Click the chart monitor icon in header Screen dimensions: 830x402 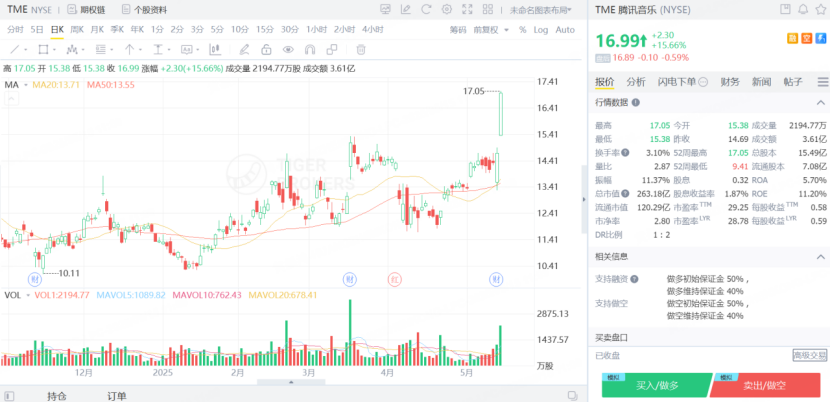pyautogui.click(x=385, y=9)
